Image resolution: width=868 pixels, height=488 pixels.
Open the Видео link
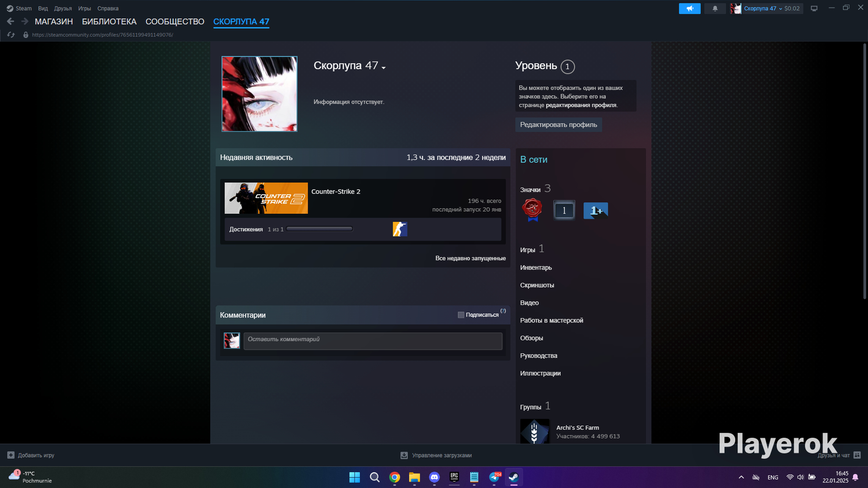click(529, 303)
